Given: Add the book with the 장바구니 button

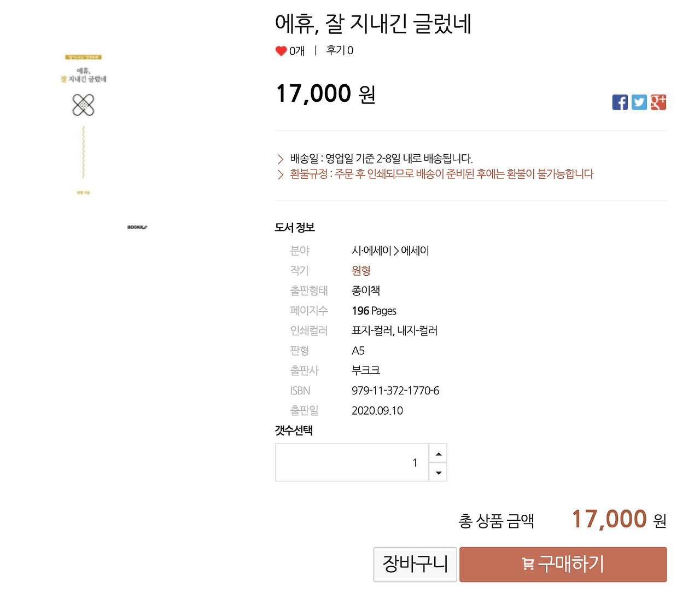Looking at the screenshot, I should [415, 564].
